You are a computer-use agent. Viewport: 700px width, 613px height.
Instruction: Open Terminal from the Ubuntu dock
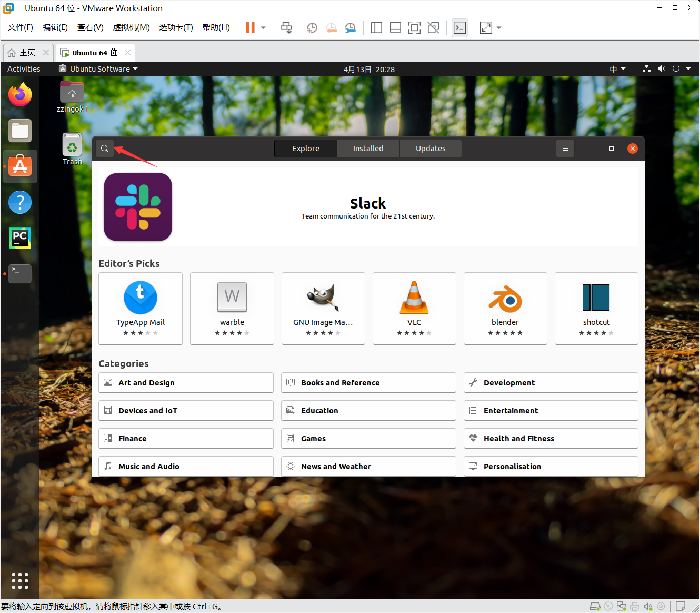[20, 274]
